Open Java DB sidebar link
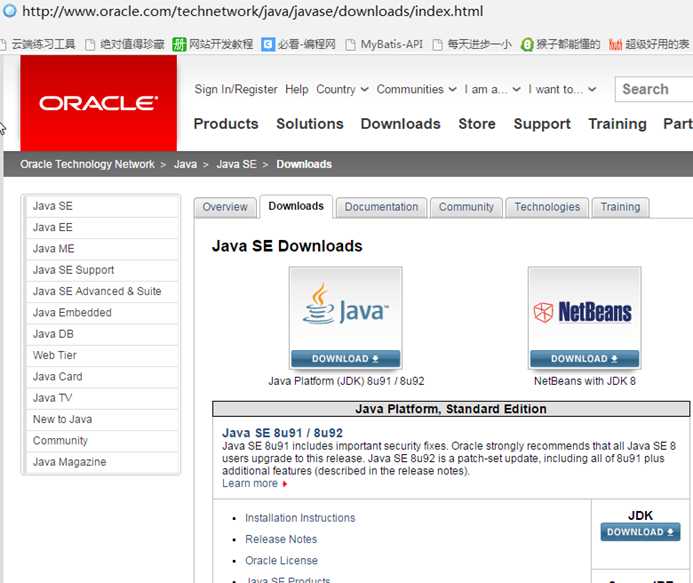 tap(102, 334)
